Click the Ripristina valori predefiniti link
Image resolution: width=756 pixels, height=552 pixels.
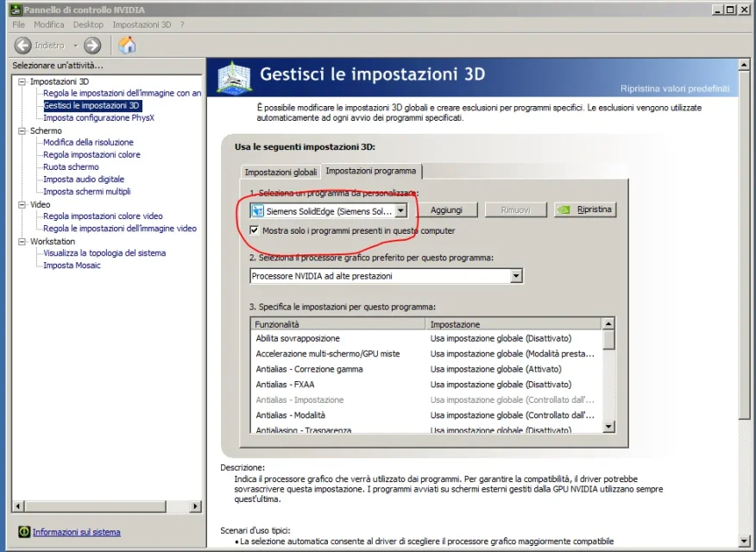point(674,89)
